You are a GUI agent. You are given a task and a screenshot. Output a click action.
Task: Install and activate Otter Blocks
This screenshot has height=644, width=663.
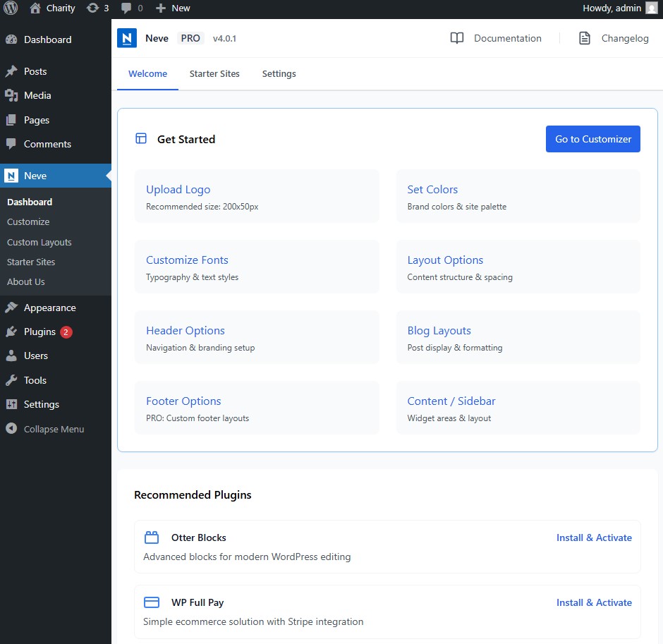[x=594, y=537]
